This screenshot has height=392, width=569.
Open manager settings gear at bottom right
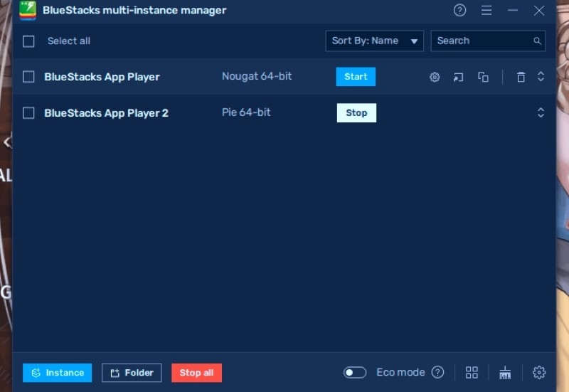pyautogui.click(x=539, y=372)
